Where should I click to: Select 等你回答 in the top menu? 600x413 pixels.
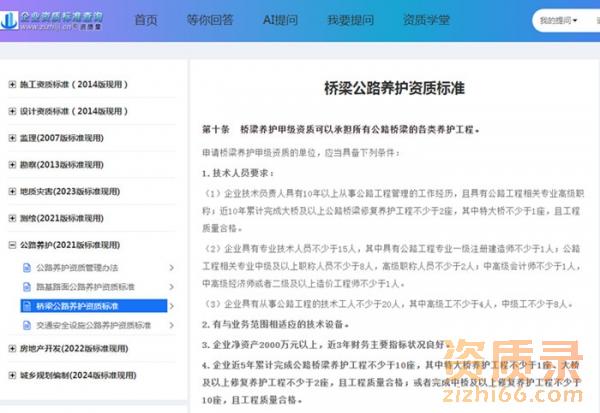point(209,20)
